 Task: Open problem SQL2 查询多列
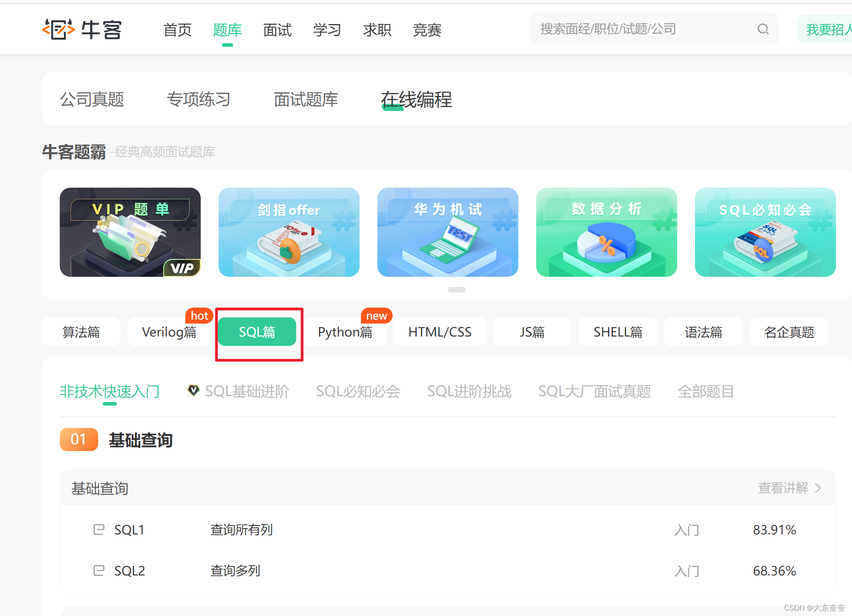click(x=447, y=571)
